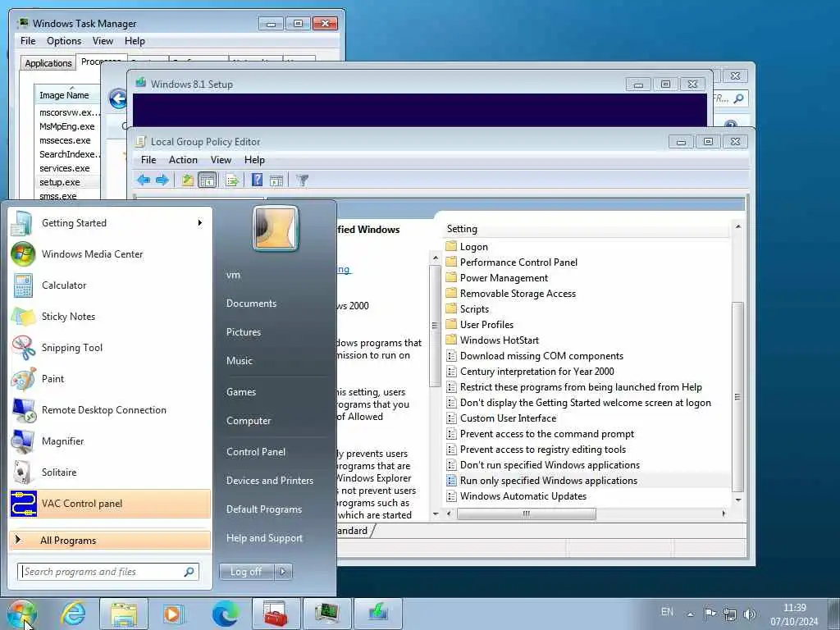Image resolution: width=840 pixels, height=630 pixels.
Task: Show hidden tray icons arrow
Action: coord(690,614)
